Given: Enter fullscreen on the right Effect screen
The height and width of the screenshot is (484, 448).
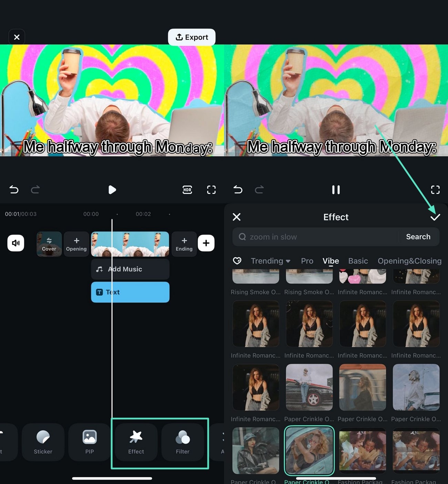Looking at the screenshot, I should [435, 190].
